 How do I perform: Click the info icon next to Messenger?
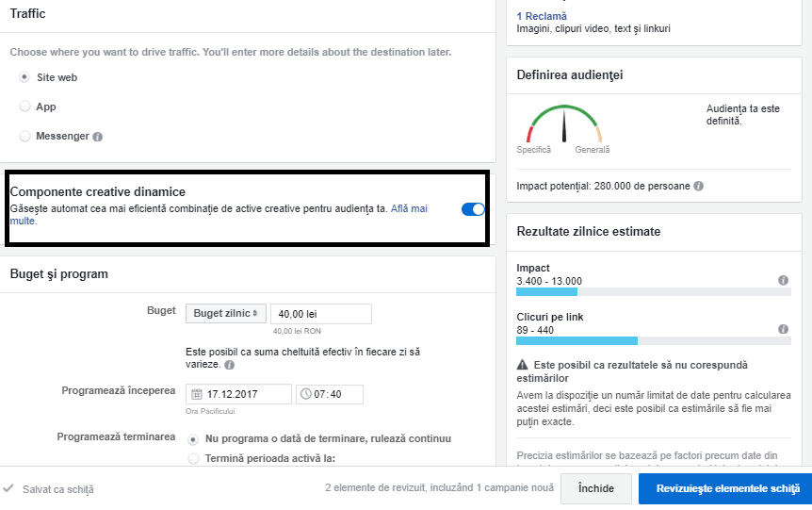pyautogui.click(x=98, y=137)
